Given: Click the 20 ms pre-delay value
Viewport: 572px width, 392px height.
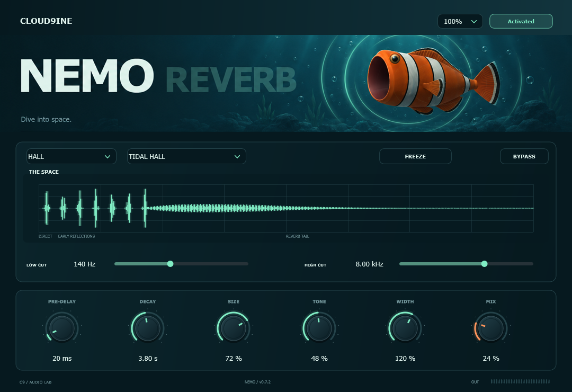Looking at the screenshot, I should tap(62, 359).
